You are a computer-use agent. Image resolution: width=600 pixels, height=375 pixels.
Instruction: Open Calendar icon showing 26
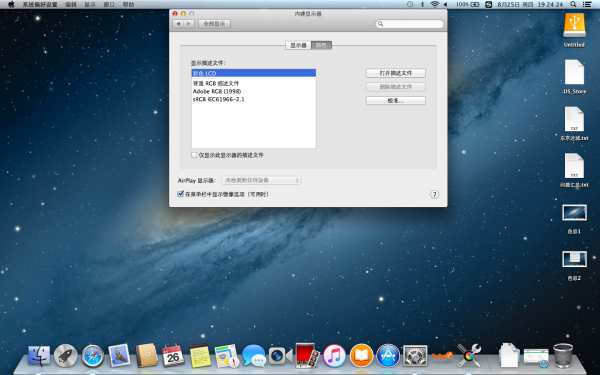(173, 355)
